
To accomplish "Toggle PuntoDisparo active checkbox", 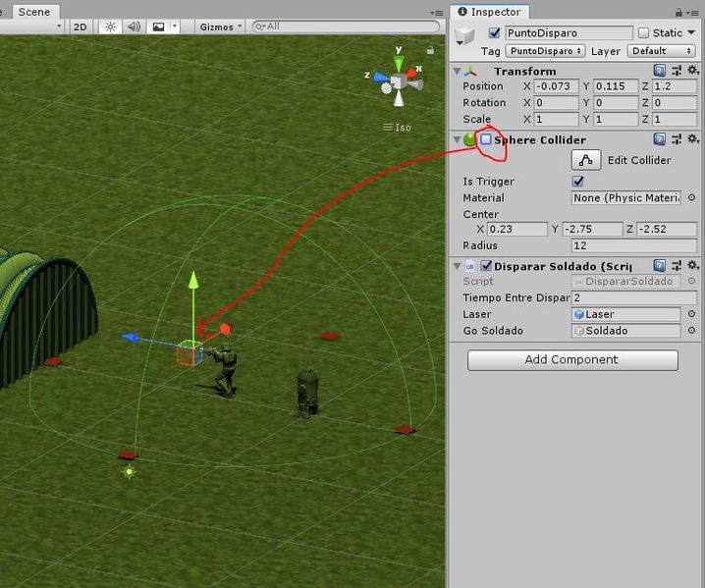I will tap(494, 32).
